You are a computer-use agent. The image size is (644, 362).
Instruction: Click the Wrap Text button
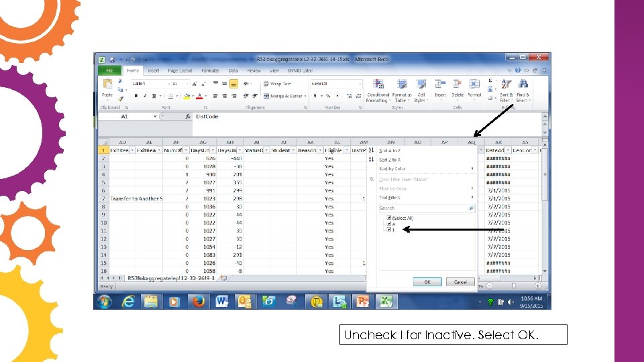pos(277,84)
